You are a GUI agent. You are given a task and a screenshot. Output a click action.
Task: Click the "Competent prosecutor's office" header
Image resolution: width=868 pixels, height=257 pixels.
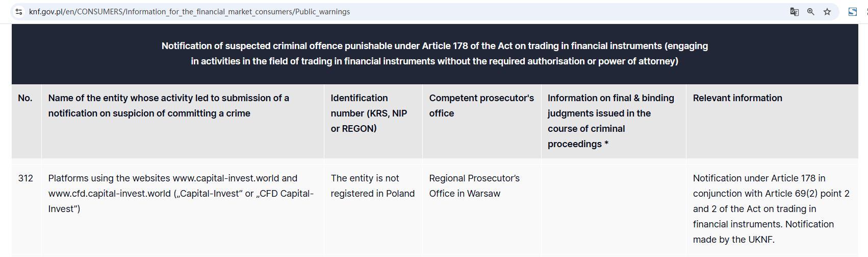(481, 106)
